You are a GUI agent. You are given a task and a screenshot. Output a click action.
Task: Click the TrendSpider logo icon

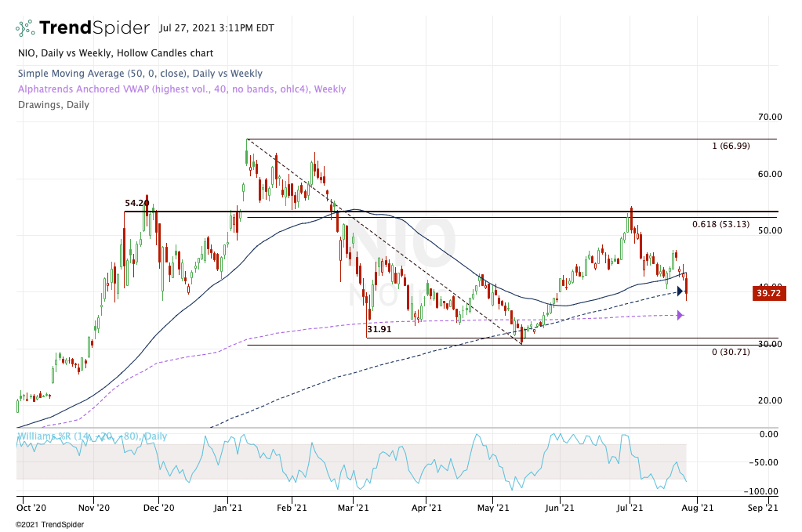[x=25, y=28]
